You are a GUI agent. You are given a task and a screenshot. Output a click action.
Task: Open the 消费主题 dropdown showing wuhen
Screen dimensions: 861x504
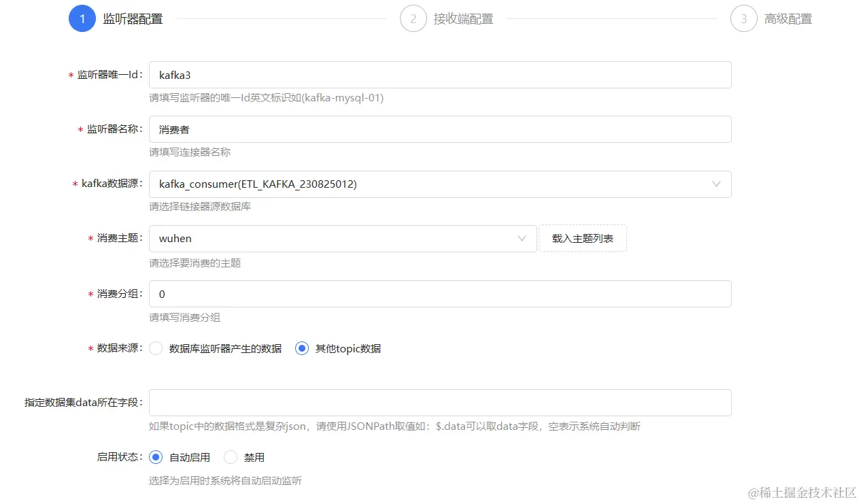[x=343, y=239]
